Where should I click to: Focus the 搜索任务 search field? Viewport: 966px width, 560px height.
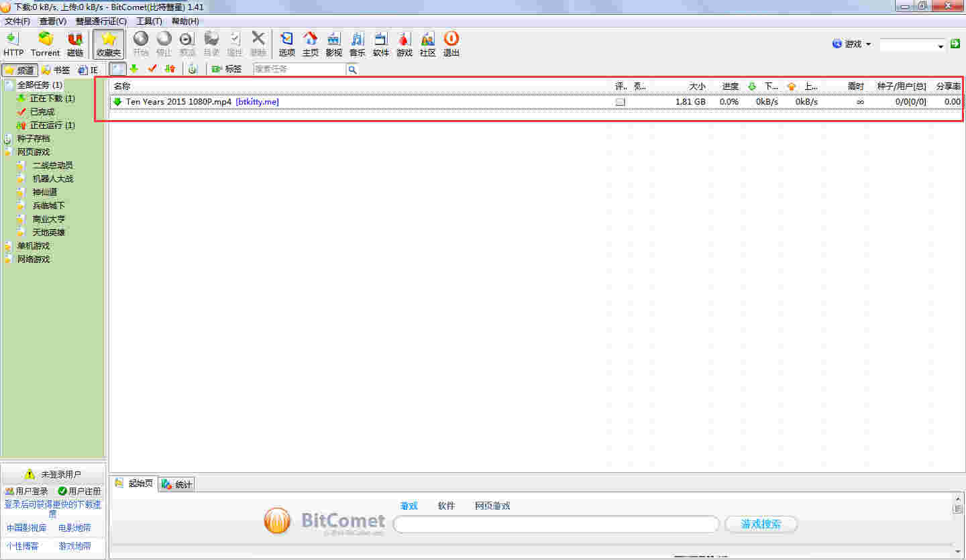[x=300, y=69]
